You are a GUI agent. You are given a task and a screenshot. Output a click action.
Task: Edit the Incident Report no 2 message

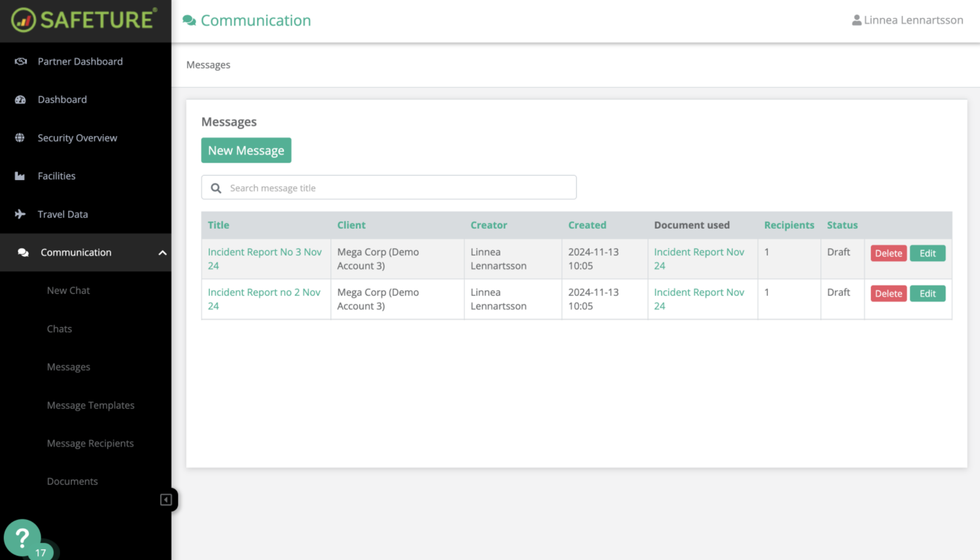click(x=927, y=293)
